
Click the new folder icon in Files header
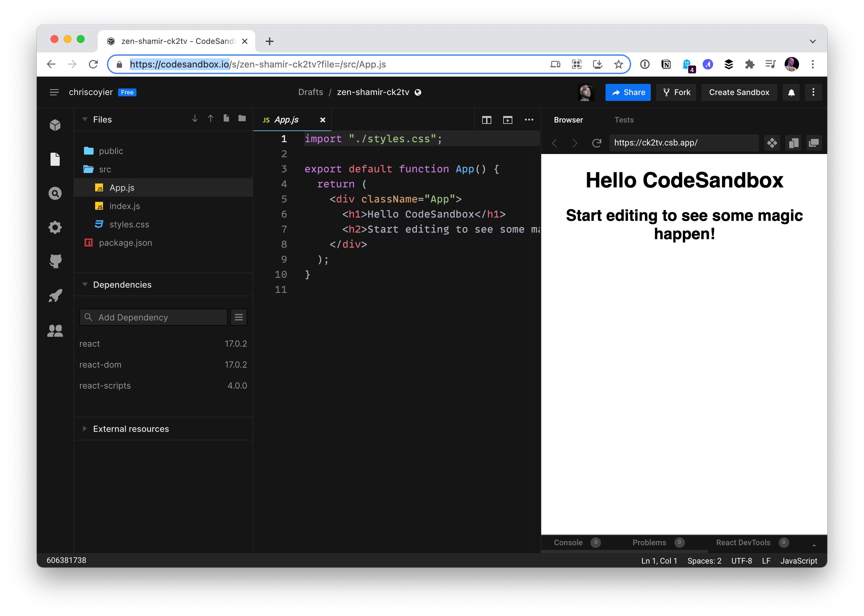tap(242, 119)
